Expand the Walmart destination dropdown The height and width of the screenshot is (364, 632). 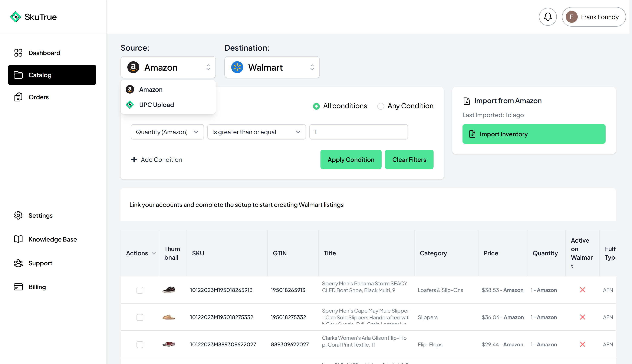pyautogui.click(x=272, y=67)
